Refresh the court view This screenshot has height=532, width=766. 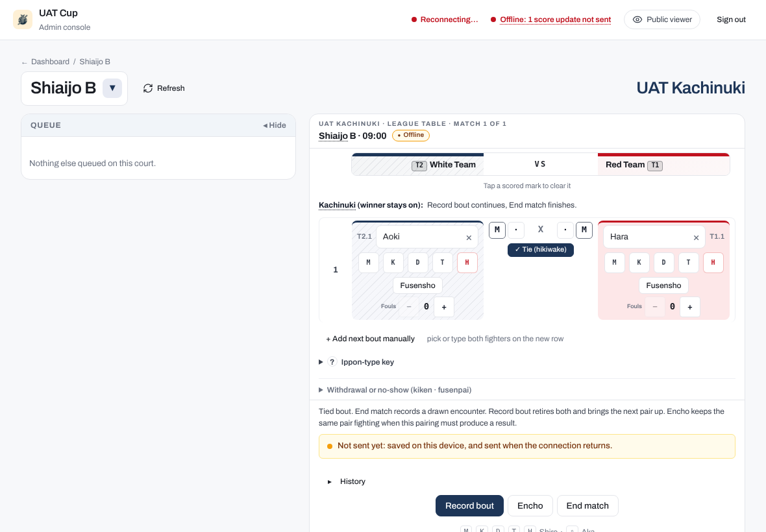point(164,88)
